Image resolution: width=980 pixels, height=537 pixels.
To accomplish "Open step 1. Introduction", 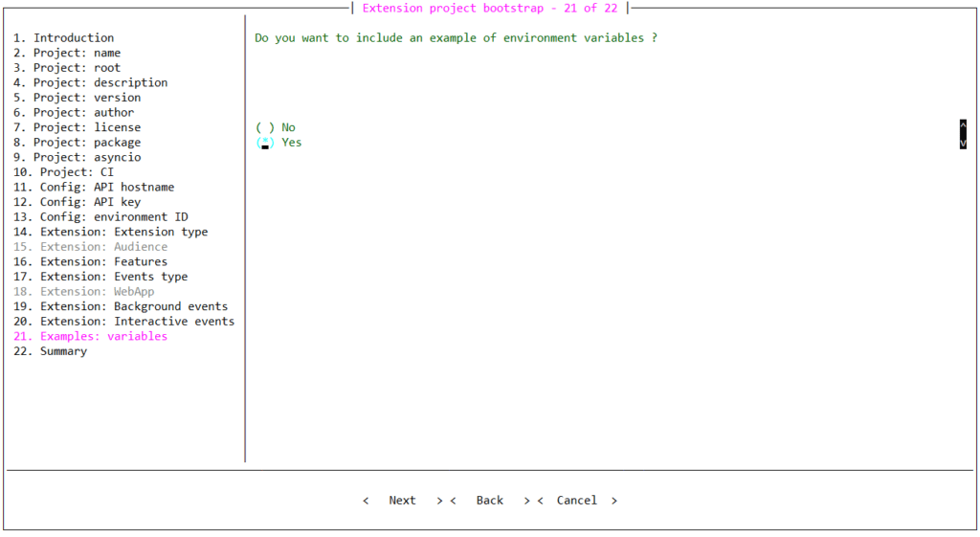I will pyautogui.click(x=64, y=38).
